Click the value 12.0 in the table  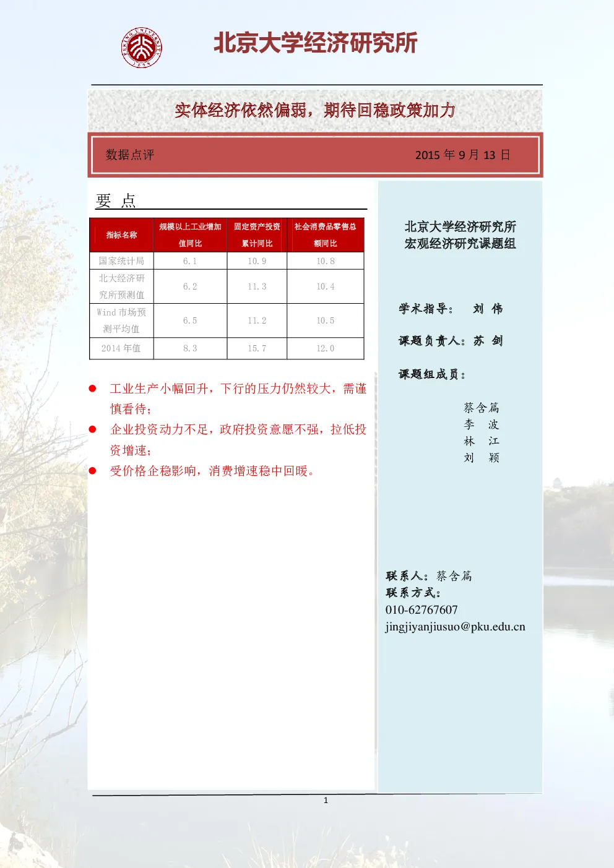[x=326, y=348]
